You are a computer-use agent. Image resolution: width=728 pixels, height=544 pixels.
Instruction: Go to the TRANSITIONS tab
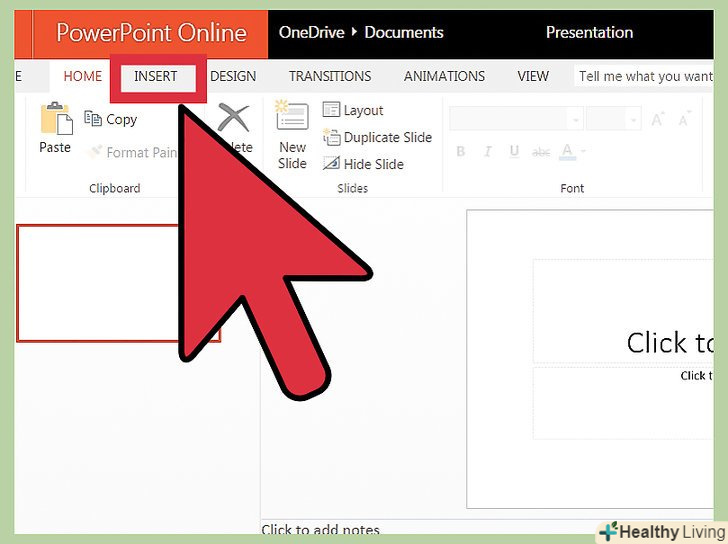click(330, 76)
